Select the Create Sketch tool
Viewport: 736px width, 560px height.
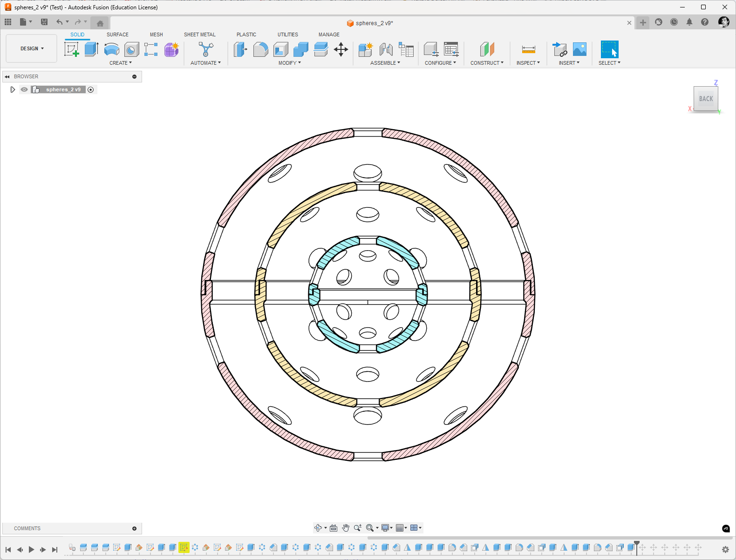pos(72,49)
